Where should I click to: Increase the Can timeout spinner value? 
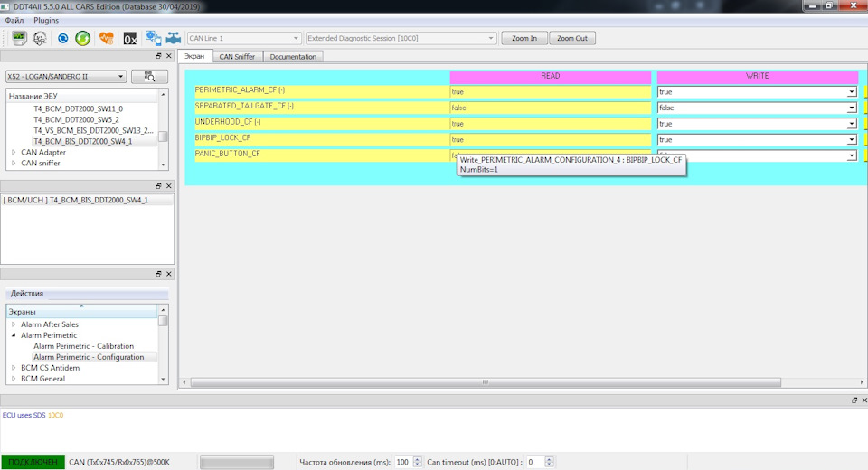point(549,459)
